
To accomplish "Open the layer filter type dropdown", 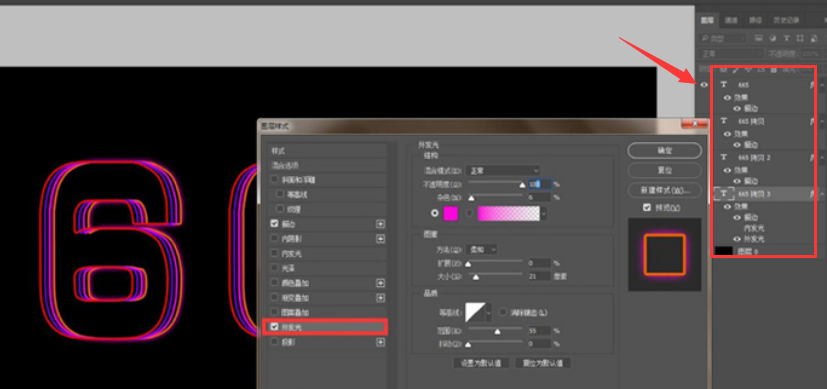I will click(x=722, y=38).
